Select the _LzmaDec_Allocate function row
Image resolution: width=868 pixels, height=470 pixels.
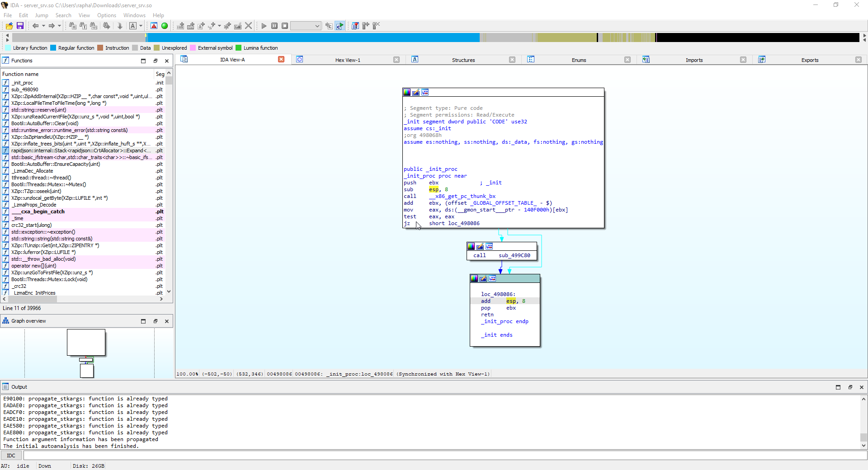[x=83, y=171]
